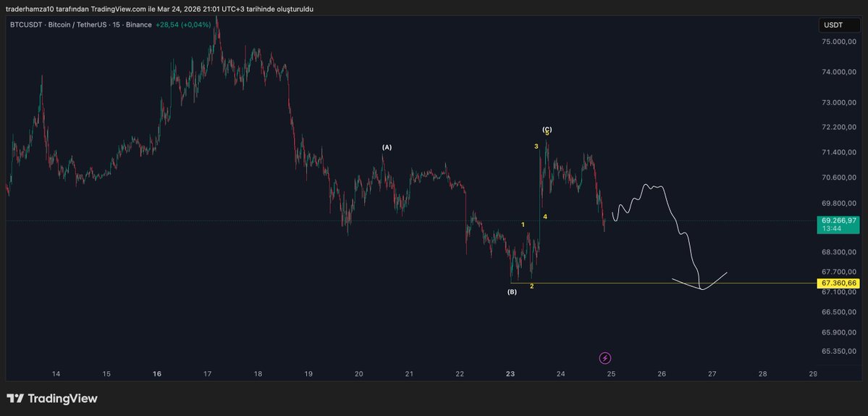Click the 70.600,00 price axis label
The image size is (868, 416).
click(x=840, y=178)
